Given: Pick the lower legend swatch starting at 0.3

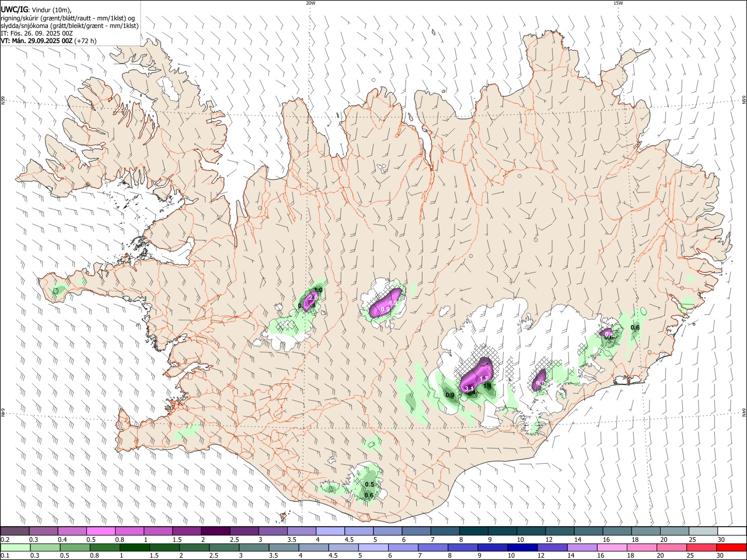Looking at the screenshot, I should [45, 547].
